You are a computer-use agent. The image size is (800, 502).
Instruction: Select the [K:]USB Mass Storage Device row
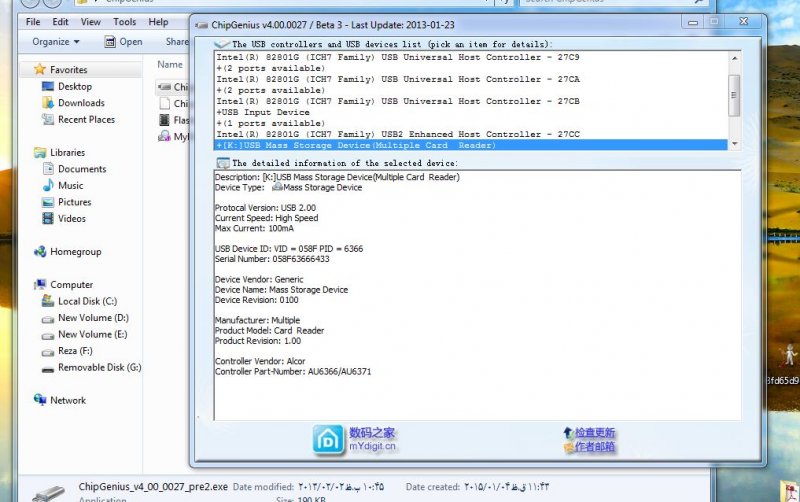coord(470,145)
